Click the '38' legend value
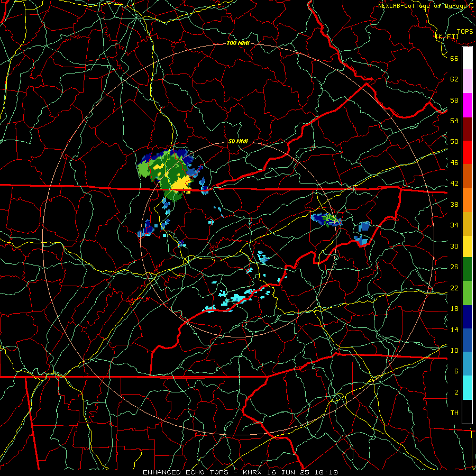Viewport: 476px width, 476px height. (x=454, y=204)
